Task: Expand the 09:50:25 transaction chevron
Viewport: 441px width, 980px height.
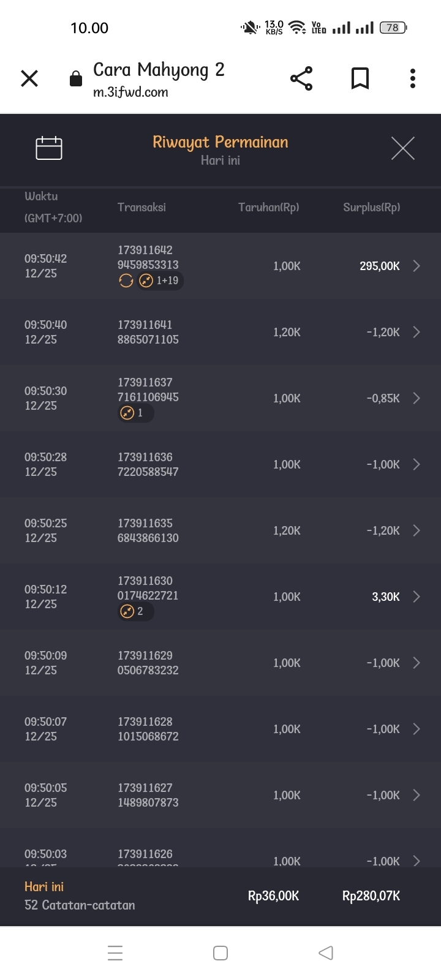Action: [417, 530]
